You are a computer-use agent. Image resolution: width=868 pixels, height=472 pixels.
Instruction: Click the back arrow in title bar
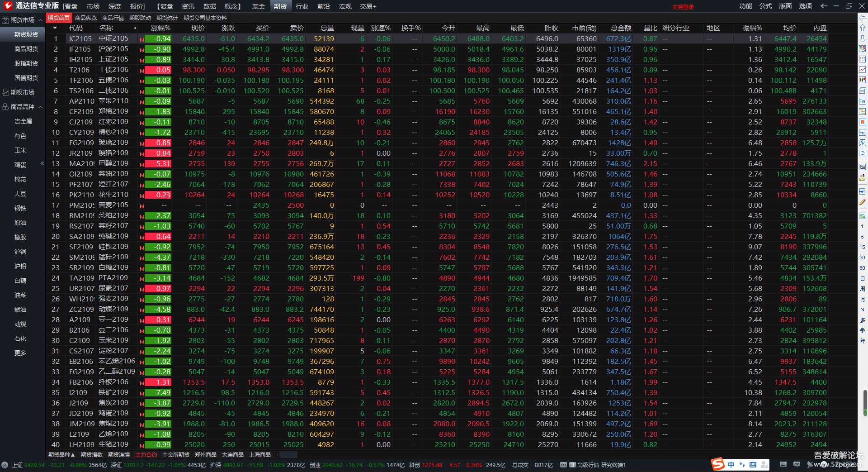824,6
